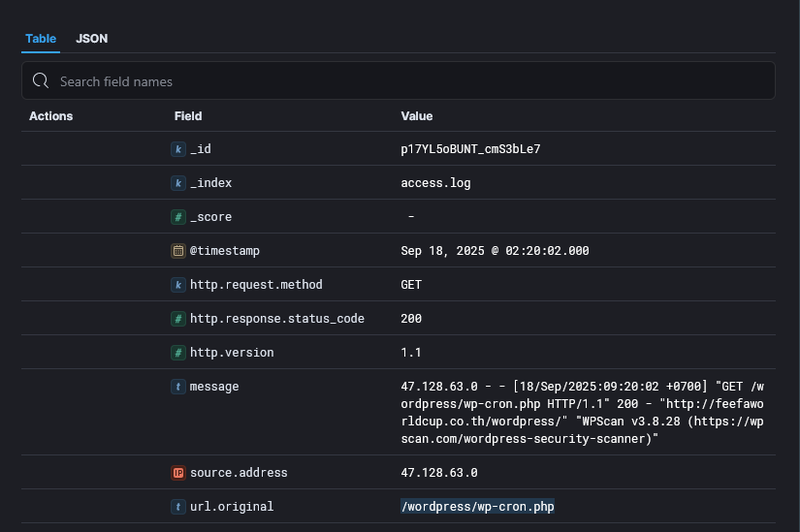
Task: Click the text type icon beside message
Action: (x=178, y=387)
